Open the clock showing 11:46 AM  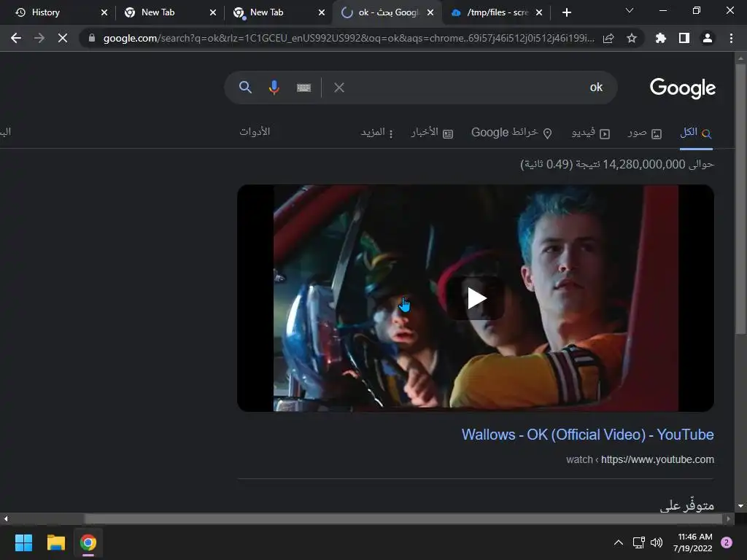click(693, 542)
